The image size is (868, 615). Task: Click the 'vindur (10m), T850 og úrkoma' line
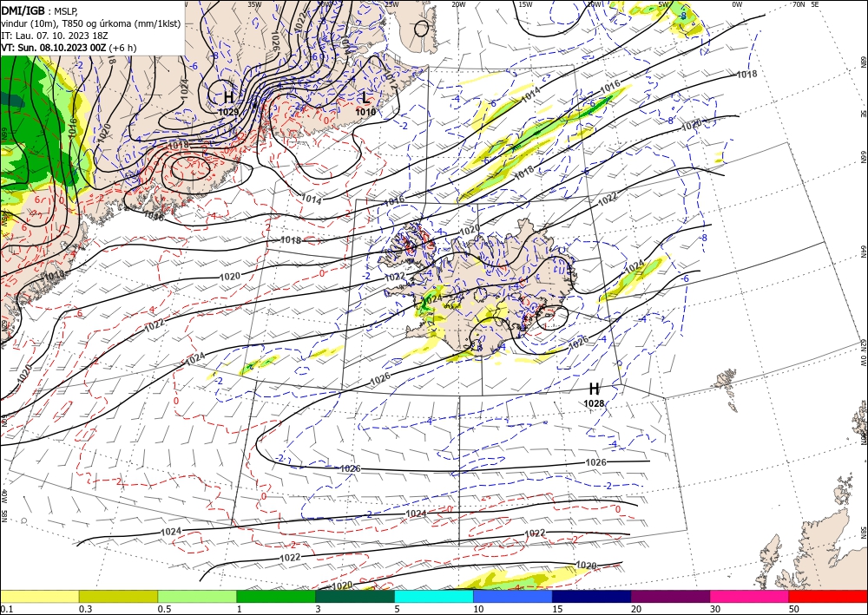(91, 23)
